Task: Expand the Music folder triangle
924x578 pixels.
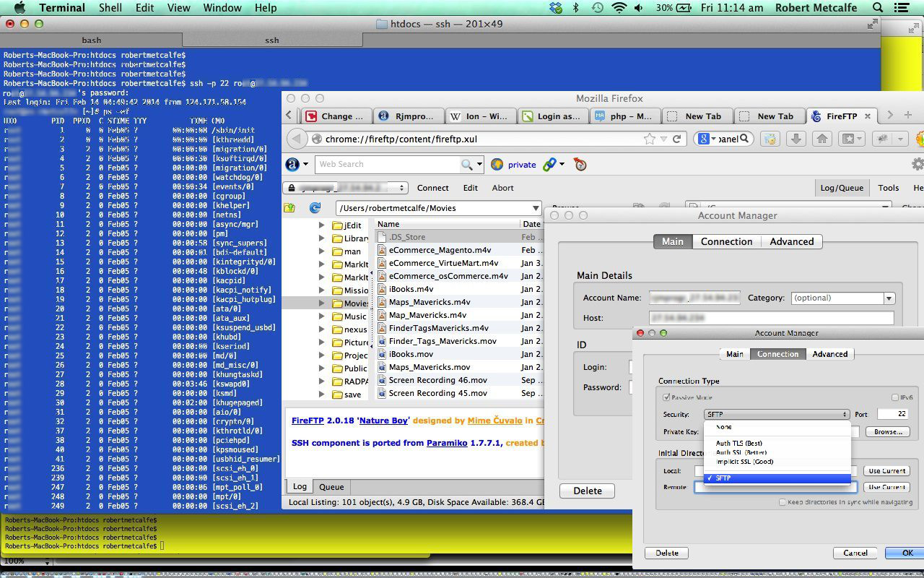Action: point(321,316)
